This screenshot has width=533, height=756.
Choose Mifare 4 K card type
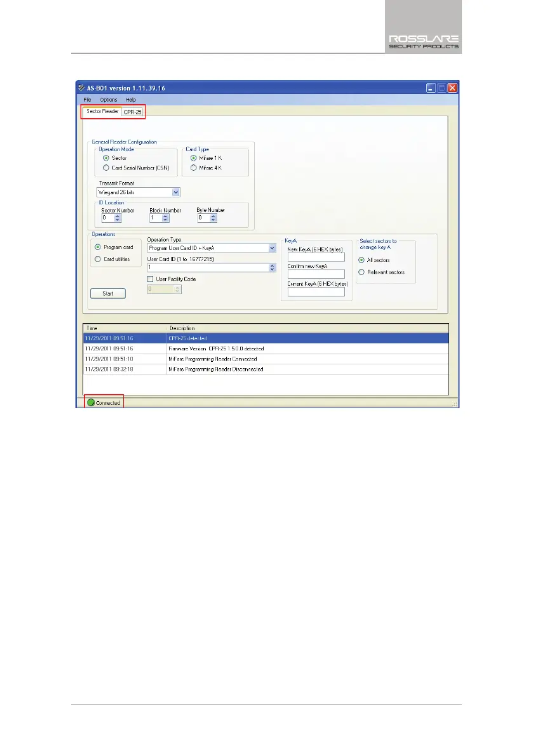[193, 168]
